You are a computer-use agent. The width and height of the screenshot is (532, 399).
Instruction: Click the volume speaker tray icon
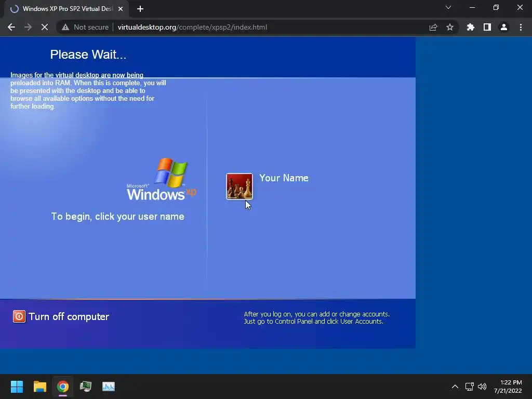coord(482,387)
